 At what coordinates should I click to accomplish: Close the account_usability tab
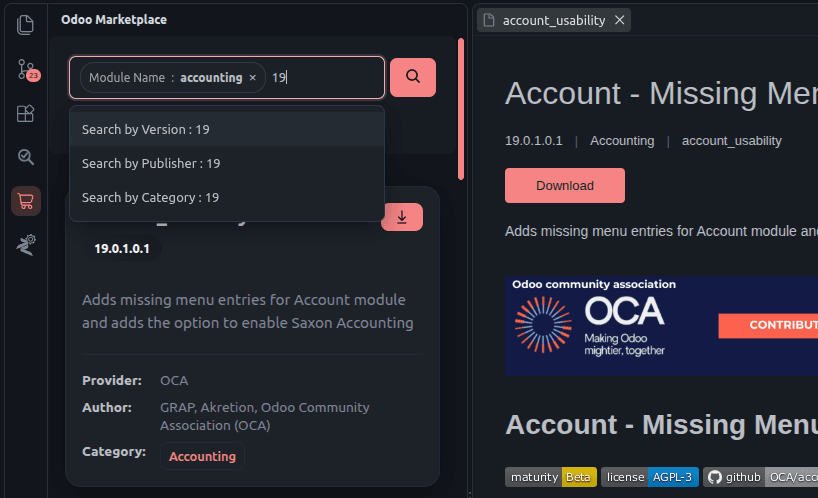619,20
